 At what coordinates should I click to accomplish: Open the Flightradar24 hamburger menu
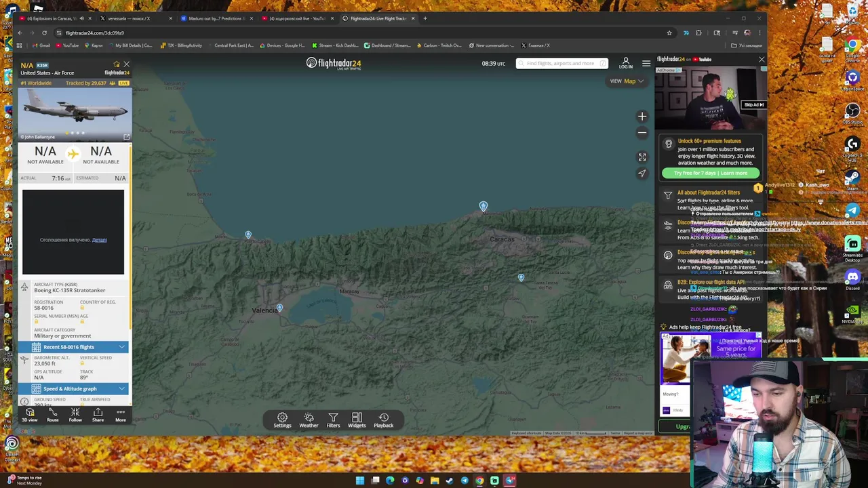(x=646, y=63)
